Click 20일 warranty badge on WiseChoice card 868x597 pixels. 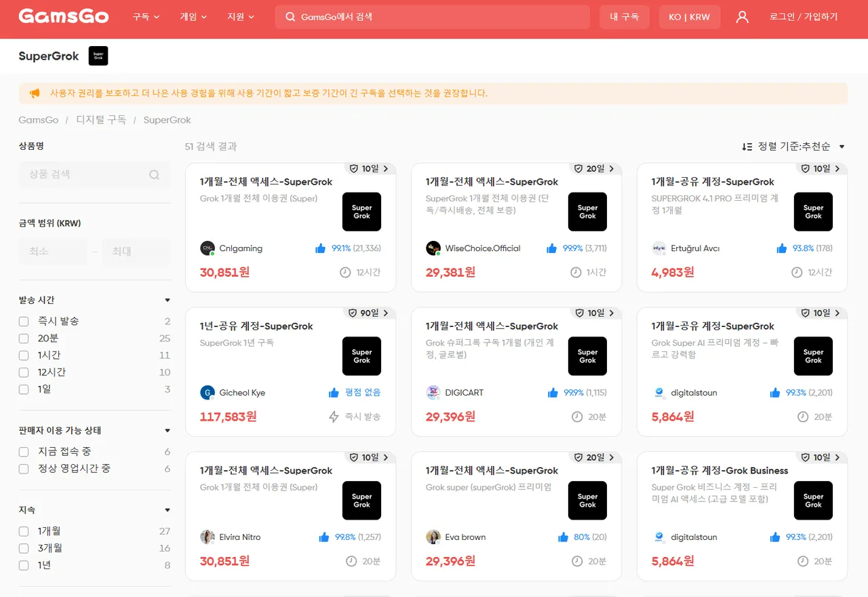click(595, 168)
